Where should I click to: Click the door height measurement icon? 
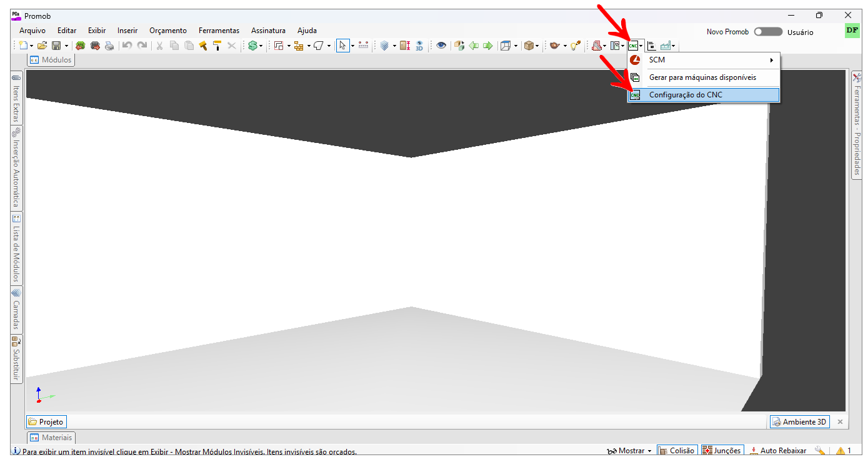405,46
